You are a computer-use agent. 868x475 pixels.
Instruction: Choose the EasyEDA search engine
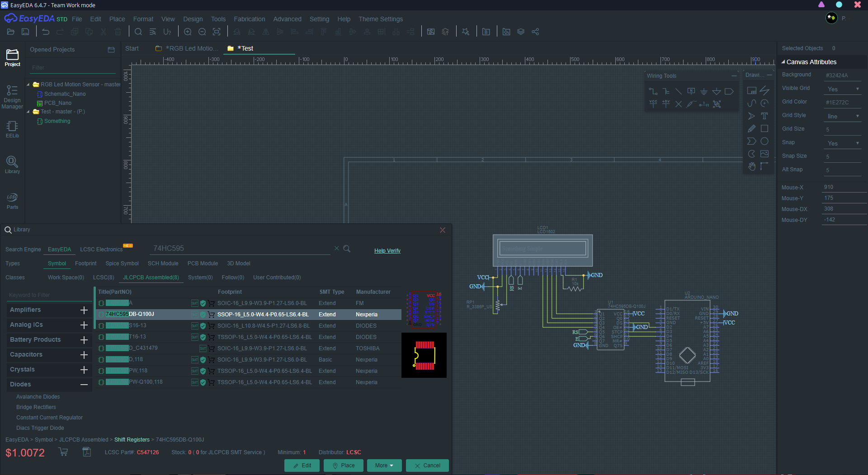point(59,249)
